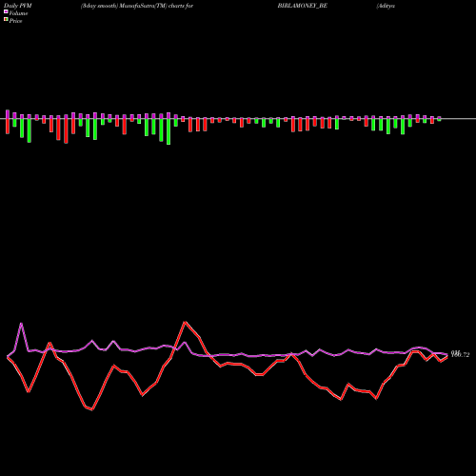Click the 'BIRLAMONEY_BE' symbol text
This screenshot has height=476, width=476.
(302, 6)
